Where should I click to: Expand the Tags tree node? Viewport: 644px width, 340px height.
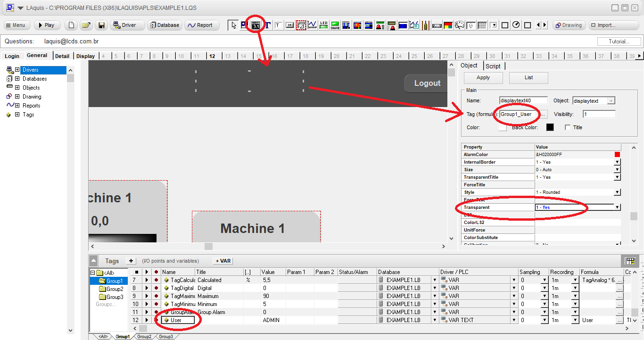click(17, 115)
